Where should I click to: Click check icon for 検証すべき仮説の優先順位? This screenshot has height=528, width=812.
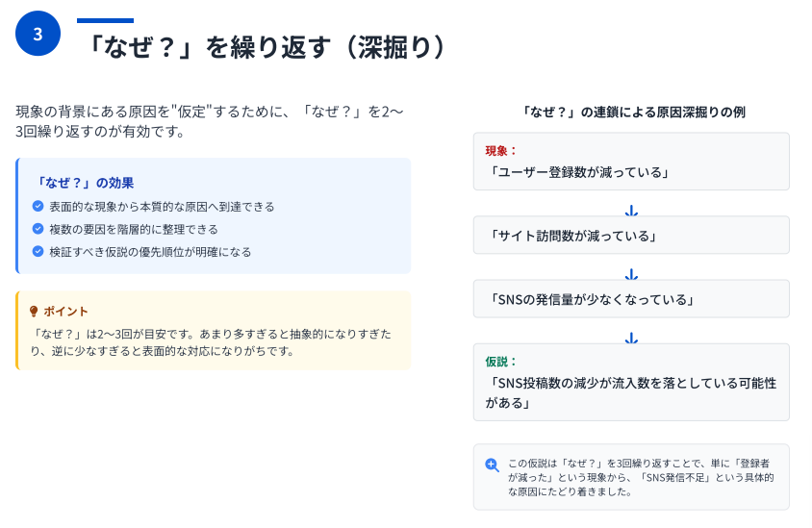pos(38,251)
